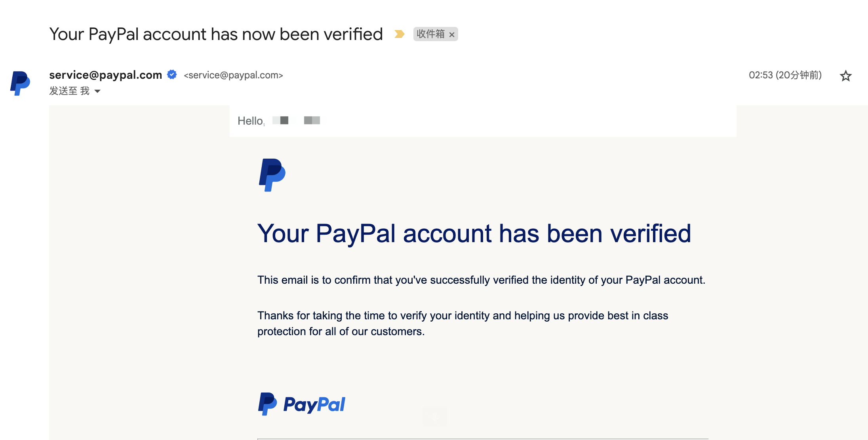Expand recipient details arrow beside 发送至 我

[x=97, y=91]
